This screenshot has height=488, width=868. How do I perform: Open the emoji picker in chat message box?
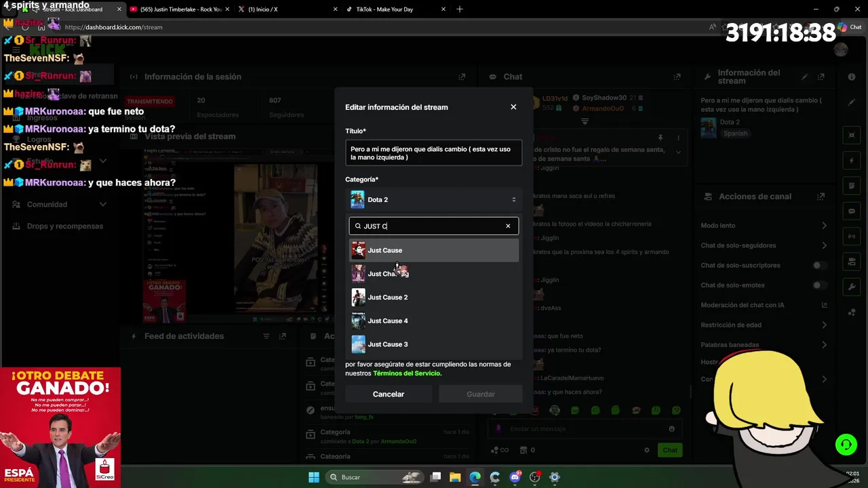672,429
